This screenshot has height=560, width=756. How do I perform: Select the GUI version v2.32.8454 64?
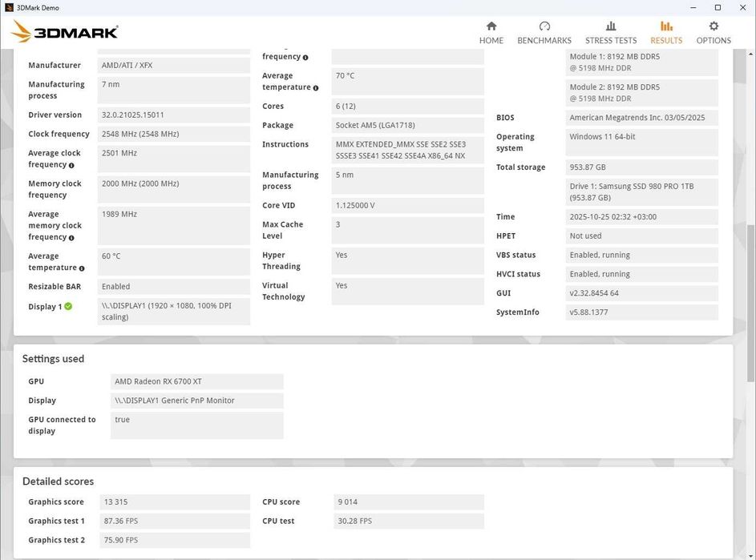tap(641, 293)
